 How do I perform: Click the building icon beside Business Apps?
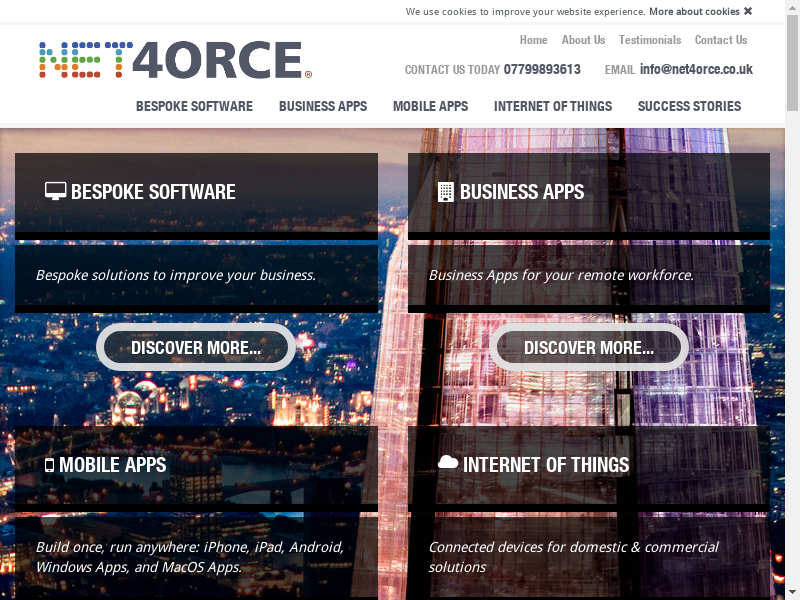(x=446, y=192)
